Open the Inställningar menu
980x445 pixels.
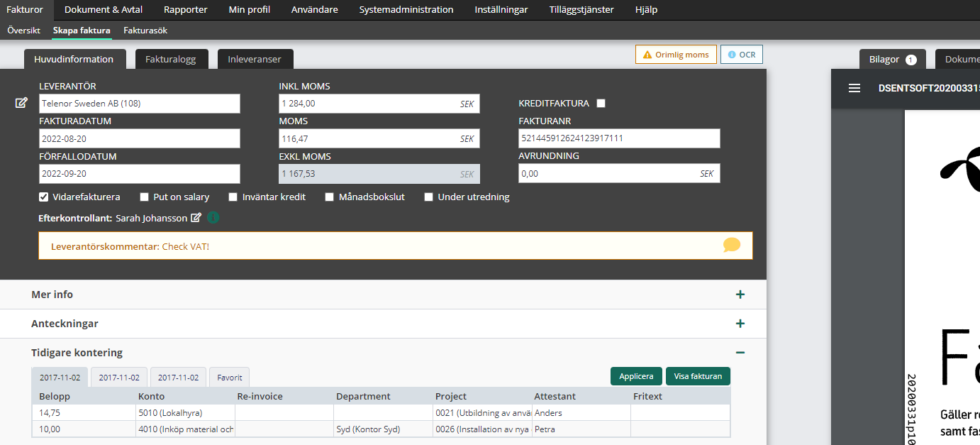pyautogui.click(x=501, y=10)
